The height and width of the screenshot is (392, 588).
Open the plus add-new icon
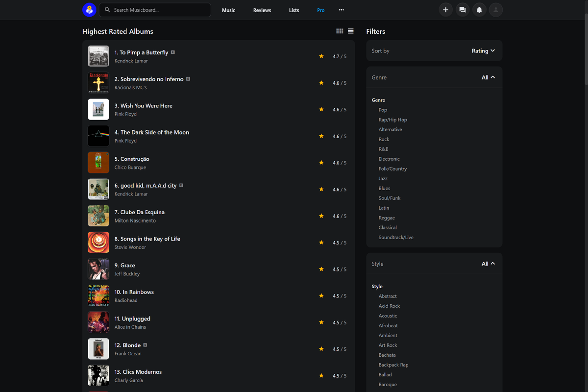point(445,10)
